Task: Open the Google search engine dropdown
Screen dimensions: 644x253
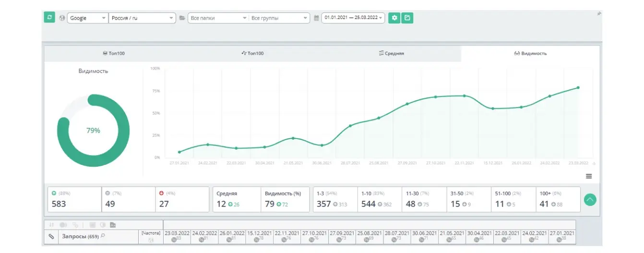Action: click(88, 18)
